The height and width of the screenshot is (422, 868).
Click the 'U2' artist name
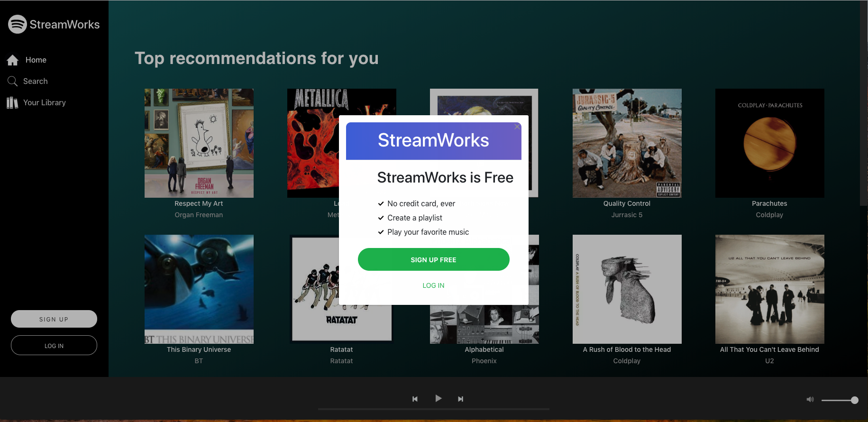[x=769, y=361]
